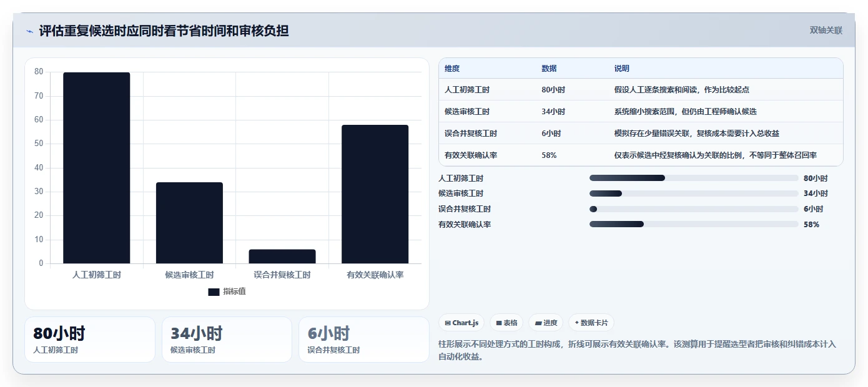Click the 误合并复核工时 bar in the chart

click(282, 257)
